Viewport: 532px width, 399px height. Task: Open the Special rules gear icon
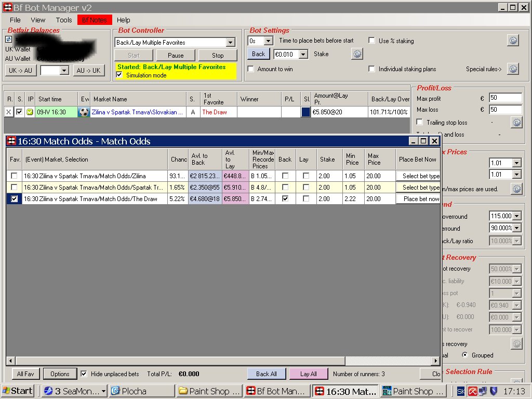(513, 69)
